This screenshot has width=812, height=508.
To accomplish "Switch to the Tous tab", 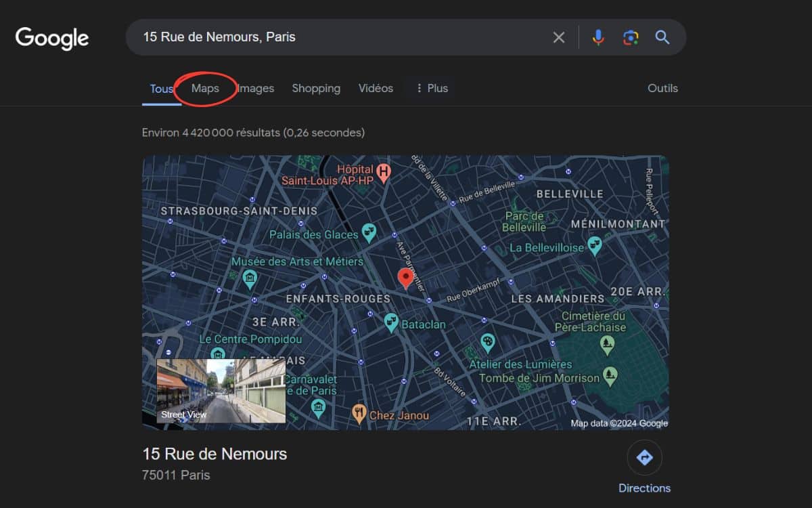I will [162, 89].
